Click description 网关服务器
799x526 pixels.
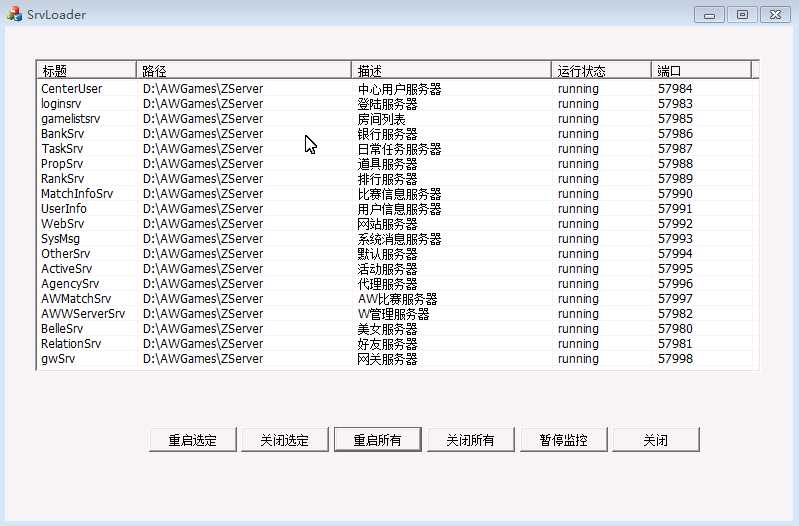tap(387, 359)
